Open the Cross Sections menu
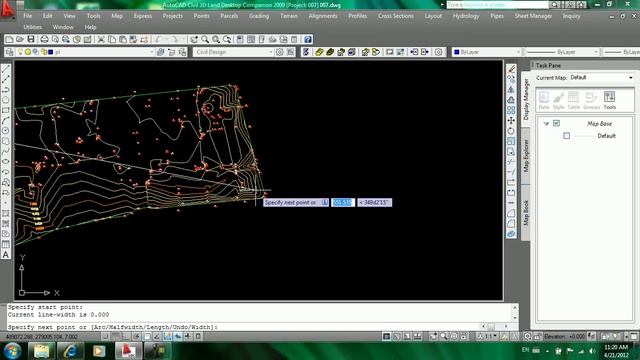The height and width of the screenshot is (360, 640). click(396, 16)
